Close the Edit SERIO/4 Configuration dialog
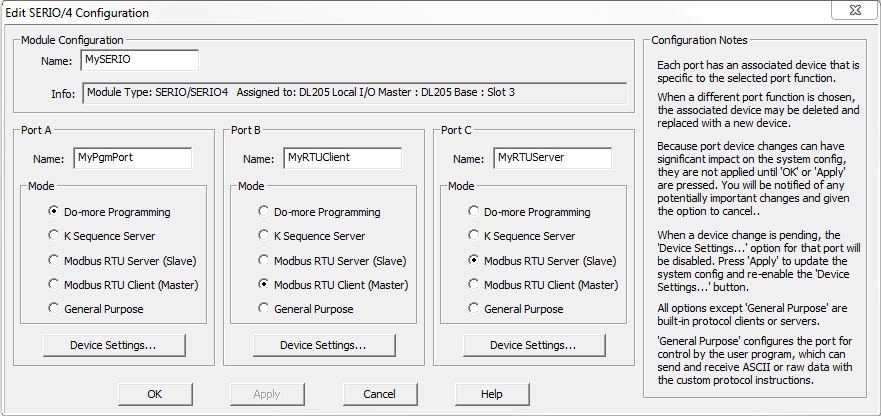881x416 pixels. (x=859, y=12)
